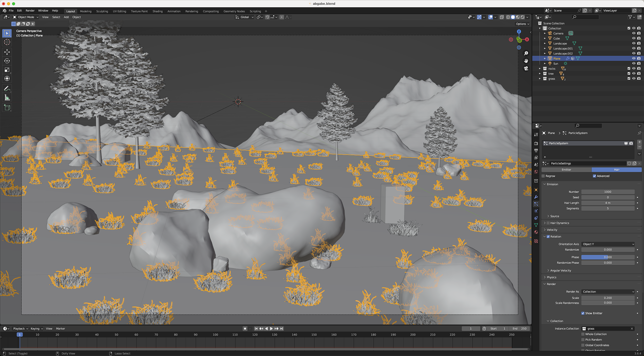Activate the Scale tool
The width and height of the screenshot is (644, 356).
[7, 70]
